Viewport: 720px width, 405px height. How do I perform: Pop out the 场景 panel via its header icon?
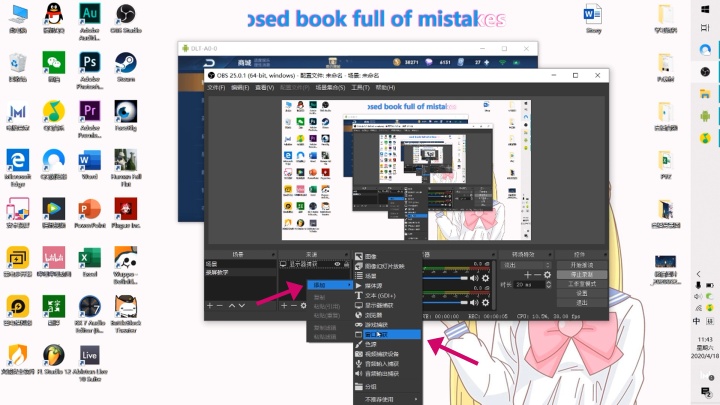(273, 254)
